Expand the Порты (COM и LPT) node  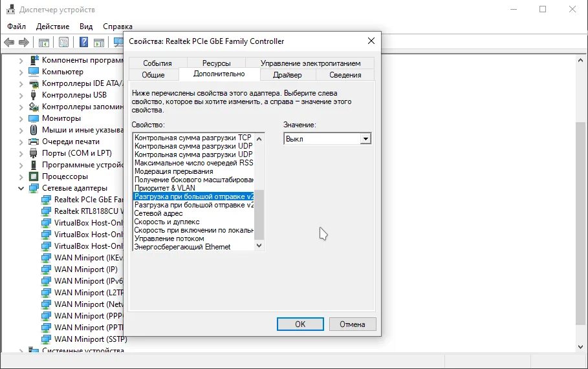pyautogui.click(x=21, y=153)
